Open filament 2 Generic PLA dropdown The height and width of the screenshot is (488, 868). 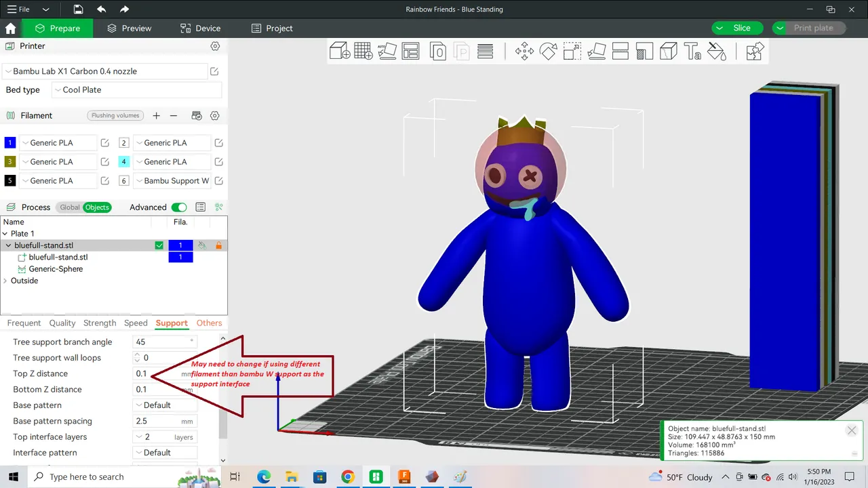click(172, 143)
